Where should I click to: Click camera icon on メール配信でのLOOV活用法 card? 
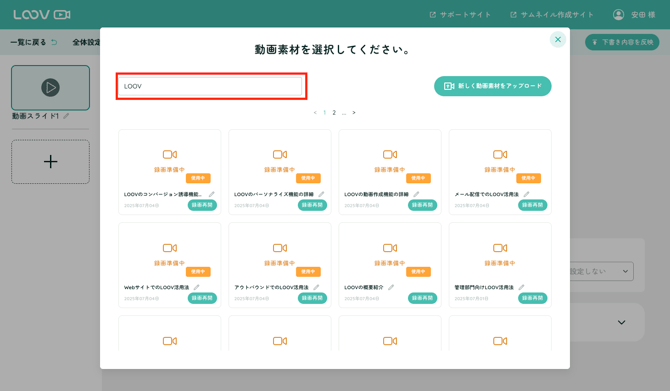[x=500, y=154]
